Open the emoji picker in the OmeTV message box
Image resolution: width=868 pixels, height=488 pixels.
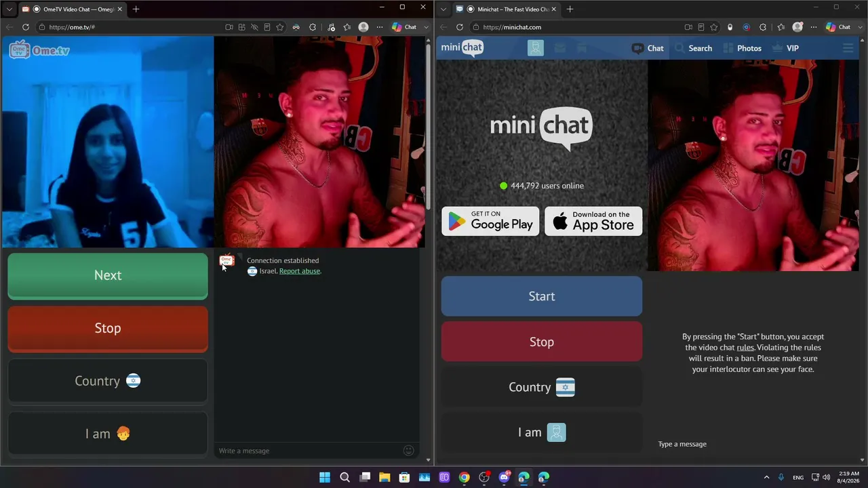pyautogui.click(x=408, y=451)
